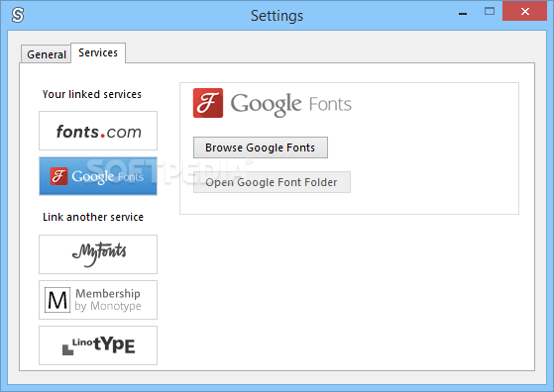The width and height of the screenshot is (554, 392).
Task: Maximize the Settings window
Action: point(490,12)
